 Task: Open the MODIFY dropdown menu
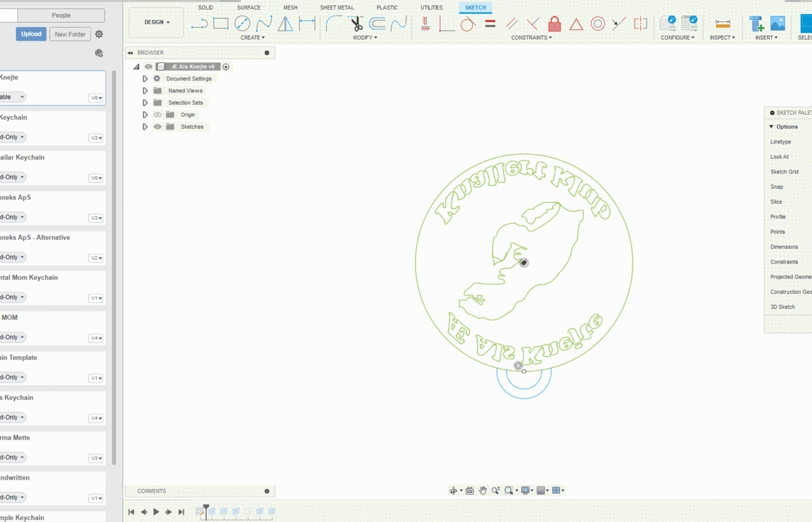click(x=365, y=38)
